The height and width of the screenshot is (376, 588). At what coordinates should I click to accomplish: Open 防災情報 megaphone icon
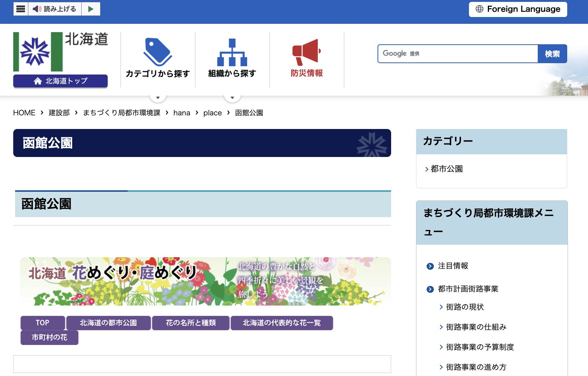[306, 52]
